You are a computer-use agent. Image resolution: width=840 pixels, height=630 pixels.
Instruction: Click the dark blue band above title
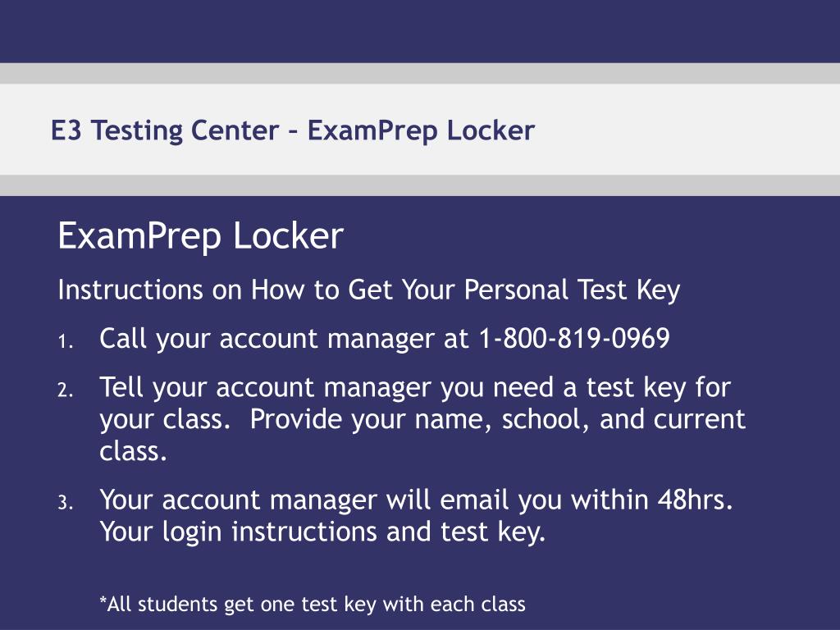pyautogui.click(x=420, y=31)
